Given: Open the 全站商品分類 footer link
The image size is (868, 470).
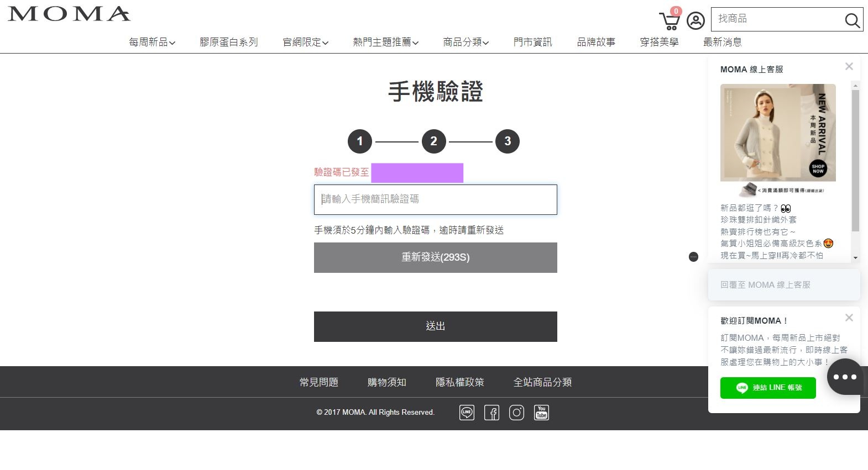Looking at the screenshot, I should (542, 382).
